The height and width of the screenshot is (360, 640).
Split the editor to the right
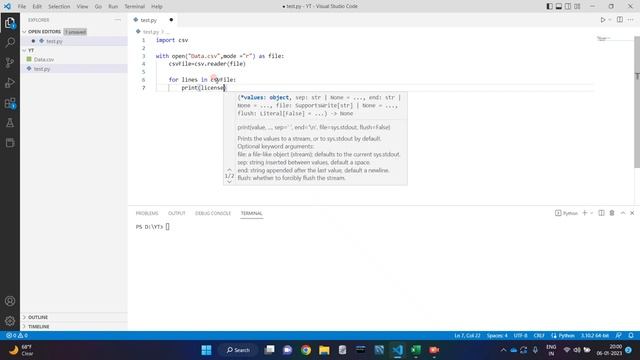(x=620, y=20)
